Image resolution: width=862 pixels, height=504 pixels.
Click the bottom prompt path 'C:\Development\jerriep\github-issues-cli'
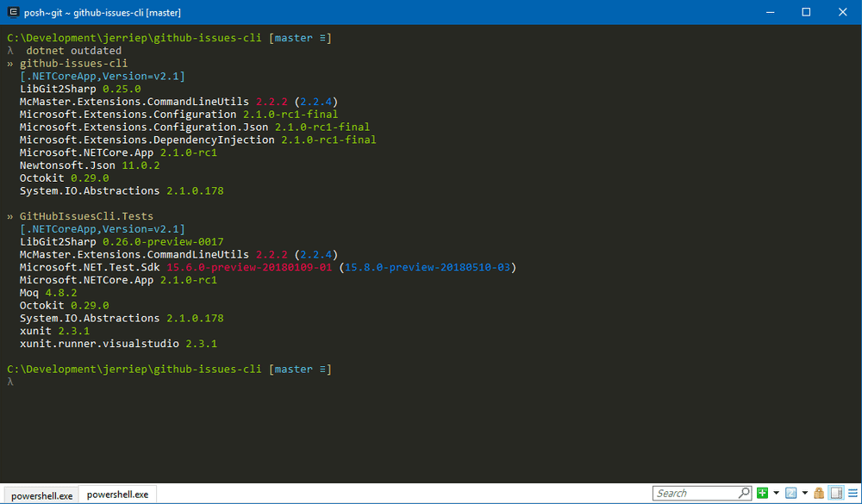134,369
